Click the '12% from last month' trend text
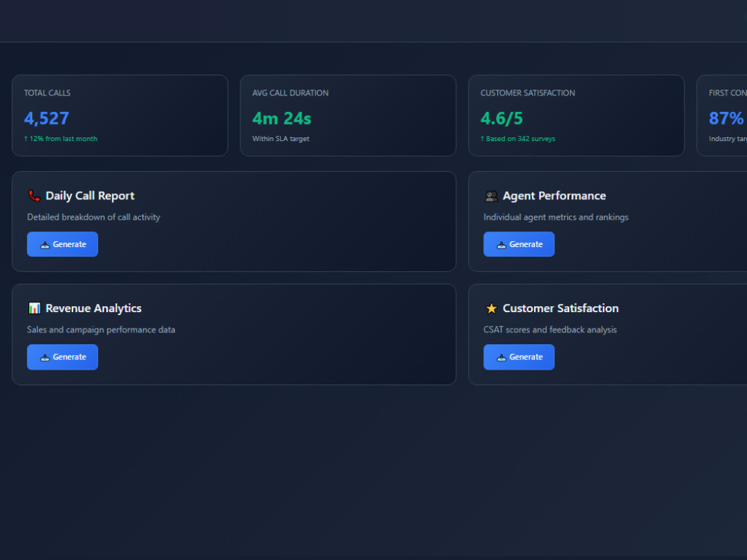This screenshot has width=747, height=560. pos(61,139)
